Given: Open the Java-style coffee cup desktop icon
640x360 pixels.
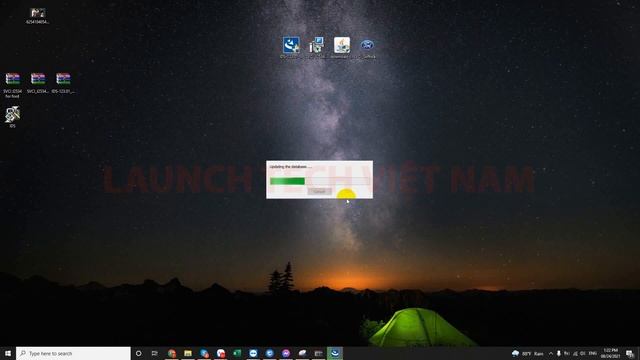Looking at the screenshot, I should [x=342, y=47].
